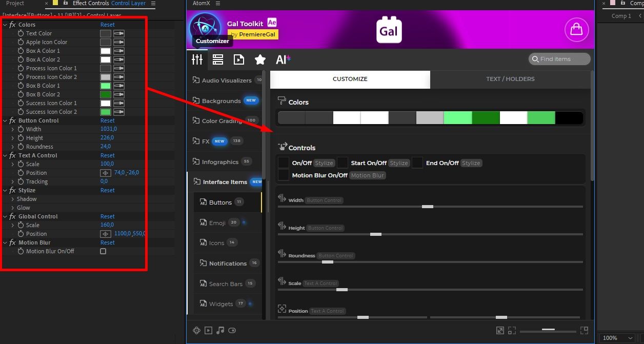Reset the Button Control effect
The width and height of the screenshot is (644, 344).
[107, 120]
